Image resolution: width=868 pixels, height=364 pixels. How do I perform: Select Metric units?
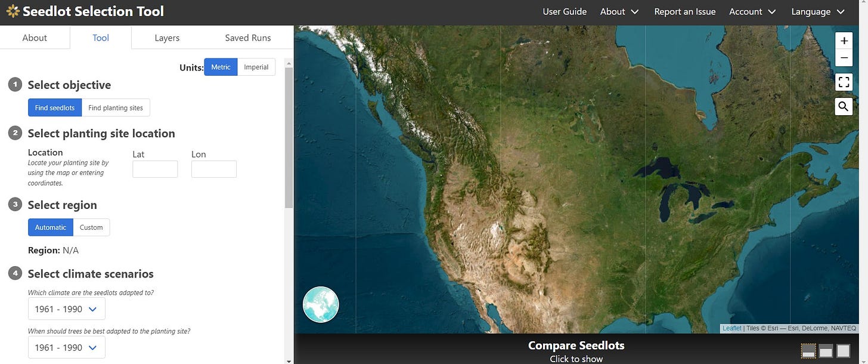click(221, 67)
